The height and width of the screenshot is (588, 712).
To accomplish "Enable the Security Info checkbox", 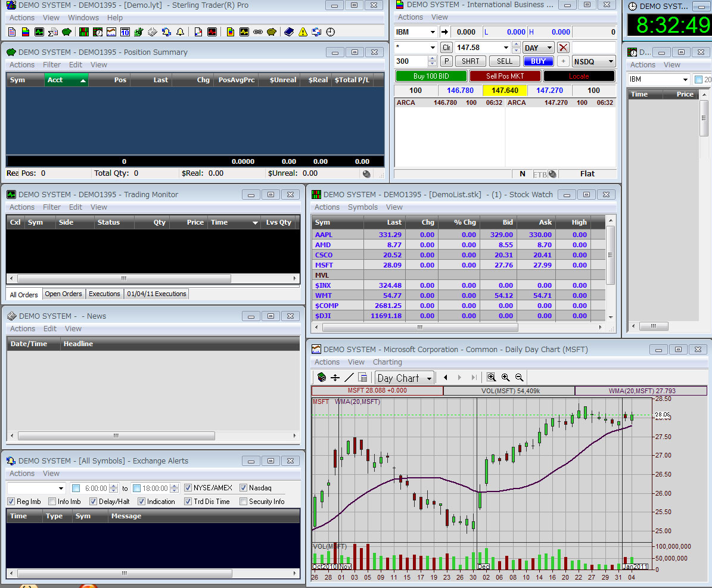I will [243, 501].
